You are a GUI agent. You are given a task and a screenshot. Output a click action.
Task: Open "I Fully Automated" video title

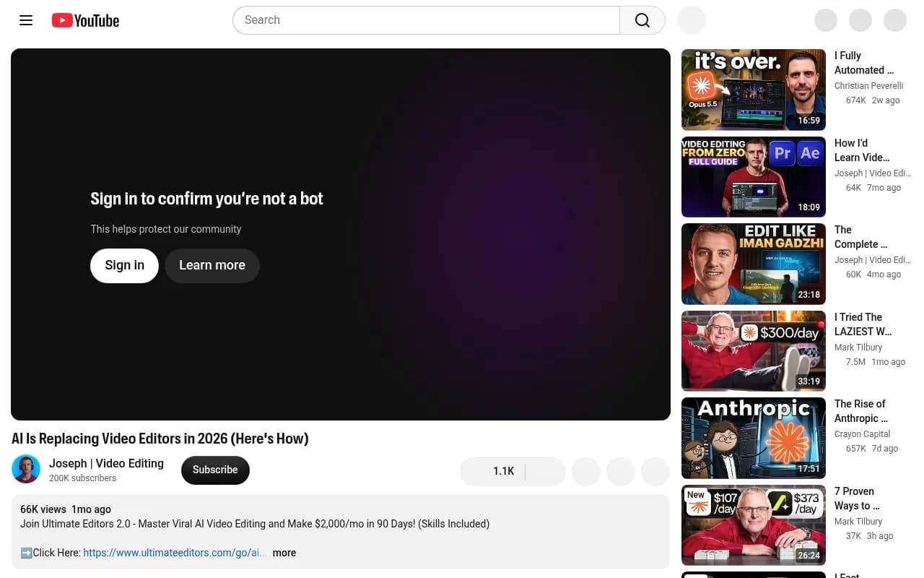pyautogui.click(x=864, y=63)
